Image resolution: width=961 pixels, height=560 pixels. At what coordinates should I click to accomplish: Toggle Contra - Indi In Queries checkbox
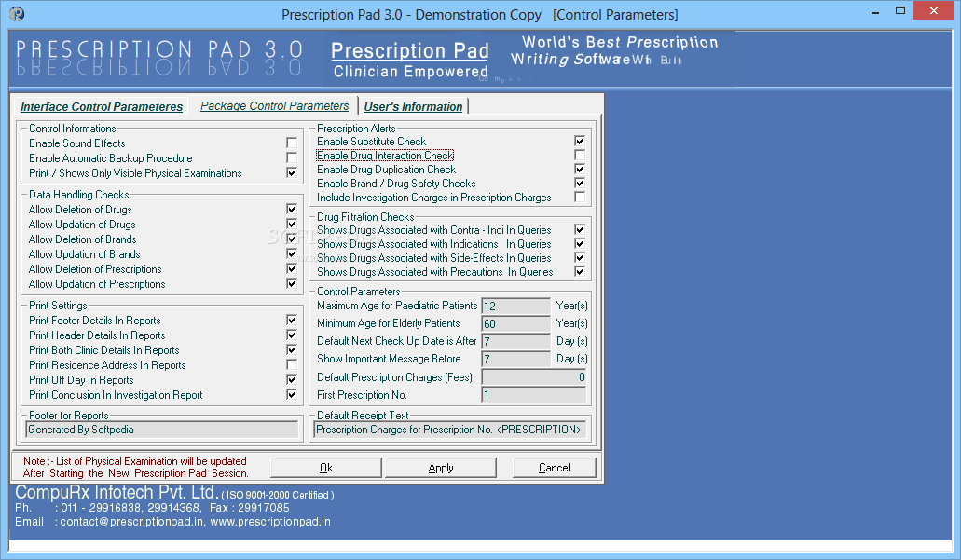[580, 230]
